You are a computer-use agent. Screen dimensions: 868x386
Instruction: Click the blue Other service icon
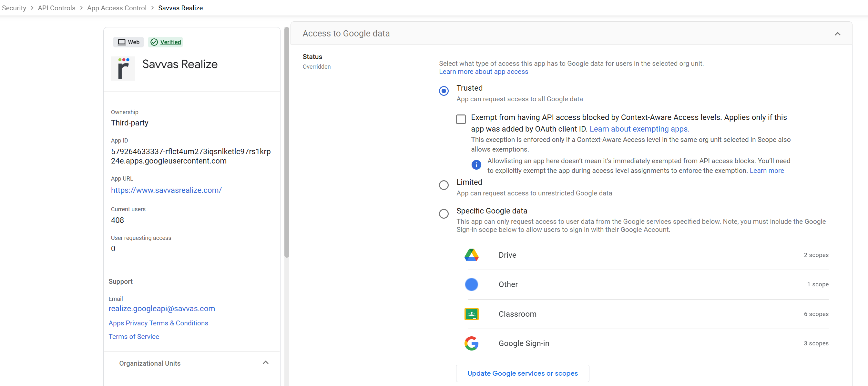point(471,284)
